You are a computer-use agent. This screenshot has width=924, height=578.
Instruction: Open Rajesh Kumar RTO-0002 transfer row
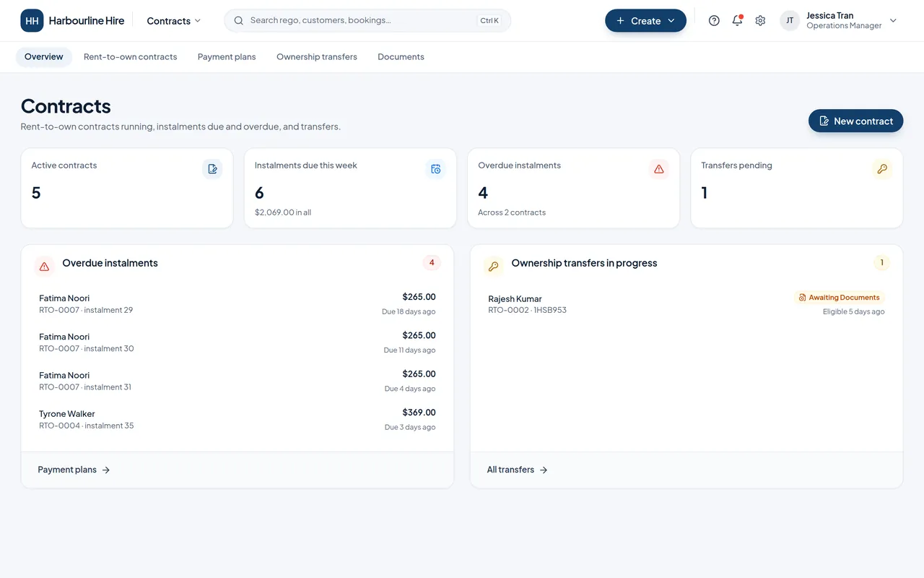(687, 304)
